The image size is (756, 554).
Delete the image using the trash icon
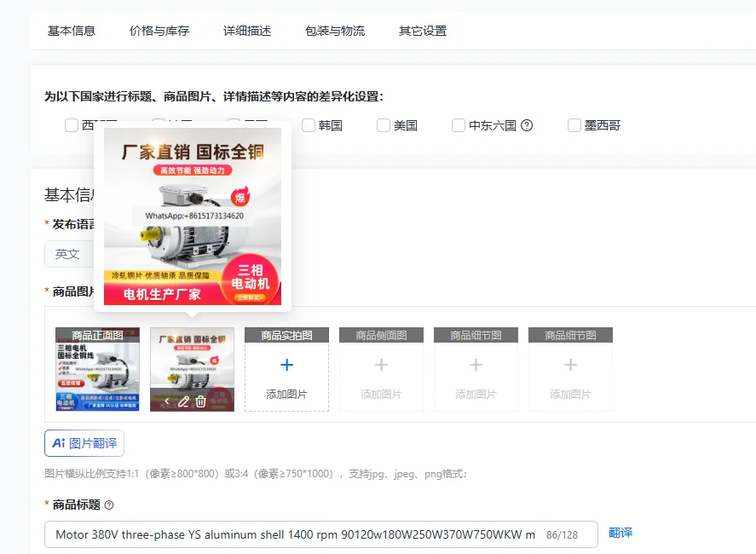[200, 401]
